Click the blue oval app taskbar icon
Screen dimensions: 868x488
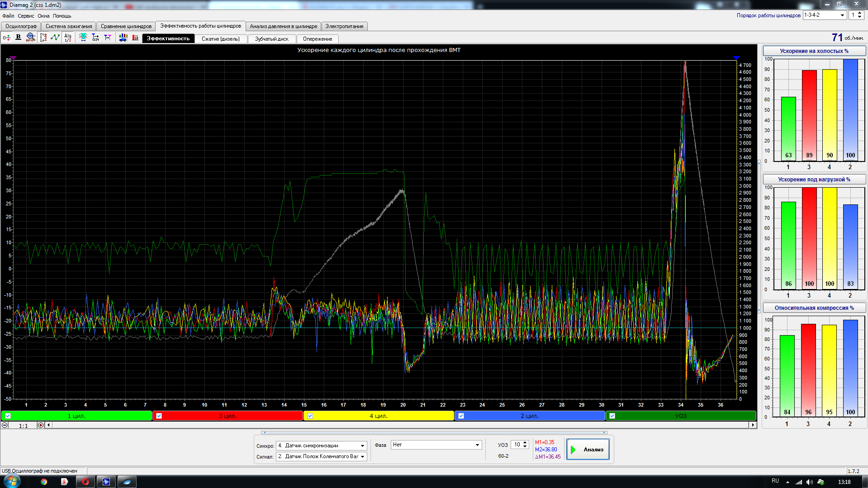[127, 482]
